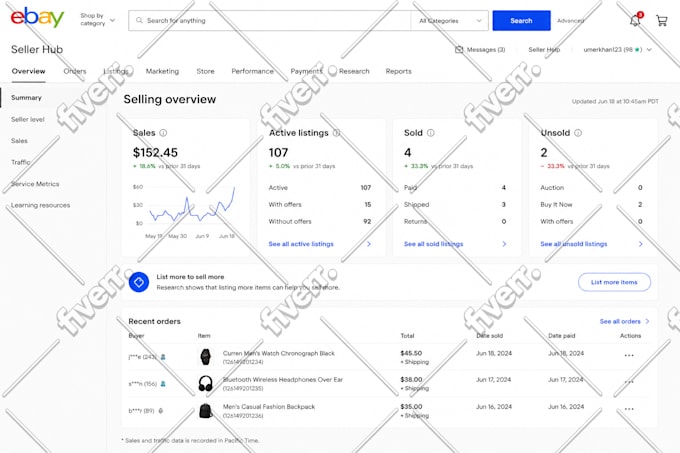This screenshot has height=453, width=680.
Task: Open the shopping cart
Action: click(662, 20)
